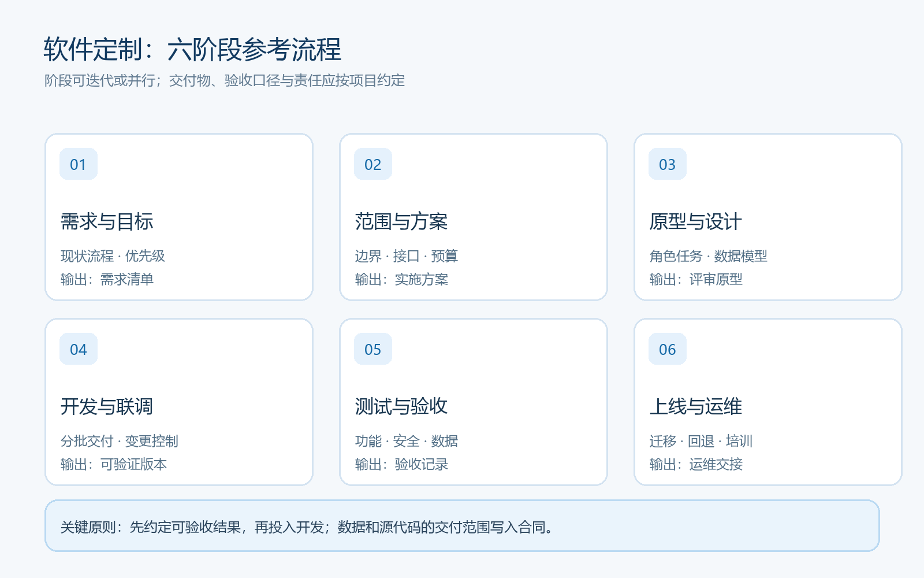Image resolution: width=924 pixels, height=578 pixels.
Task: Click the 03 step number badge
Action: [x=668, y=164]
